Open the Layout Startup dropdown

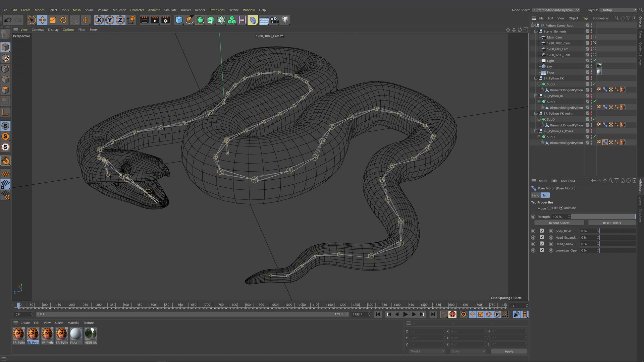(x=618, y=10)
